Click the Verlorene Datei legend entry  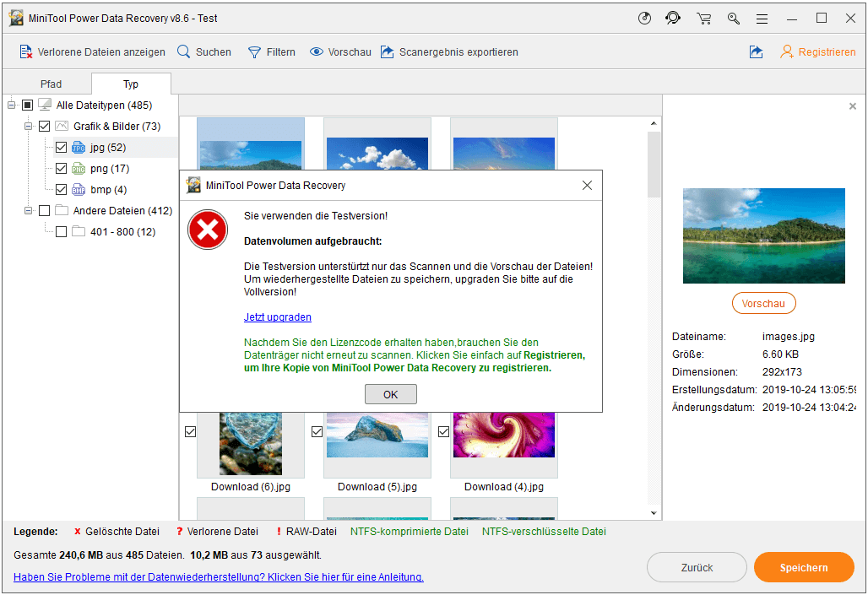pyautogui.click(x=217, y=532)
